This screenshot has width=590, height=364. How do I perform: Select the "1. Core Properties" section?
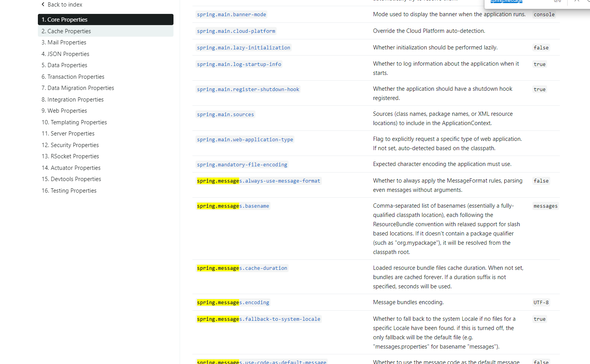point(105,20)
